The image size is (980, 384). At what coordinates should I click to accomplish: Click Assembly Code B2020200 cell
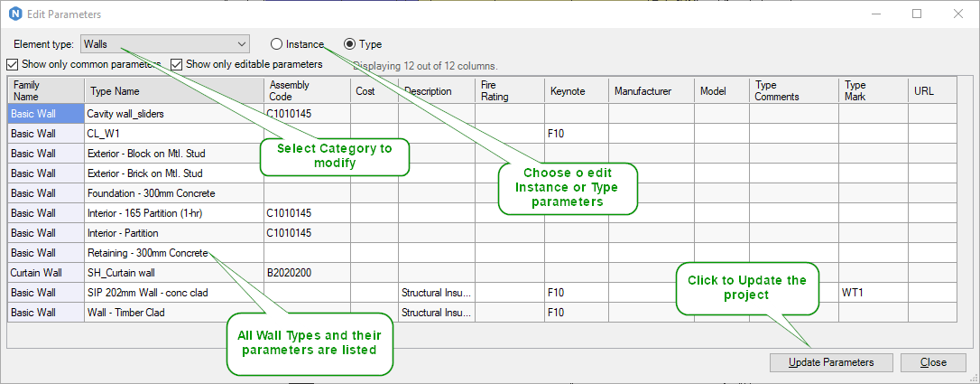(x=306, y=273)
